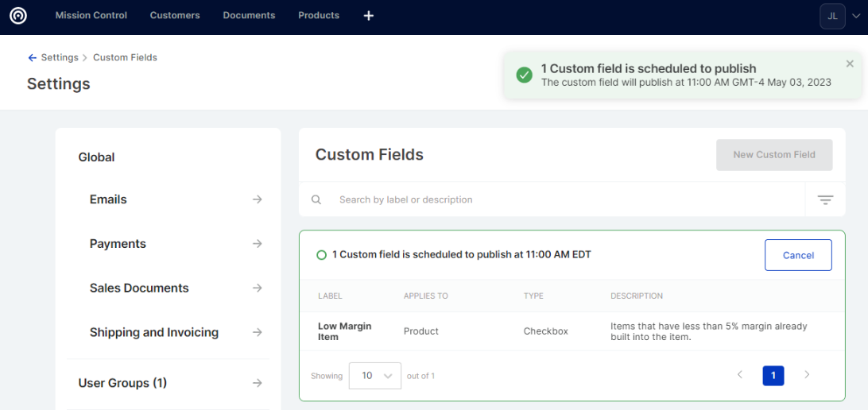Click the Settings breadcrumb link

pos(60,58)
